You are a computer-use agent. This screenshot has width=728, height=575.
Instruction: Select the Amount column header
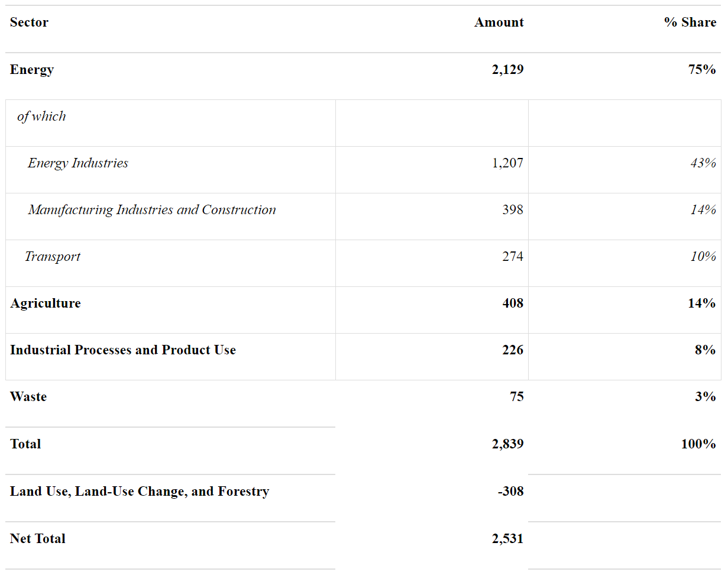click(499, 22)
